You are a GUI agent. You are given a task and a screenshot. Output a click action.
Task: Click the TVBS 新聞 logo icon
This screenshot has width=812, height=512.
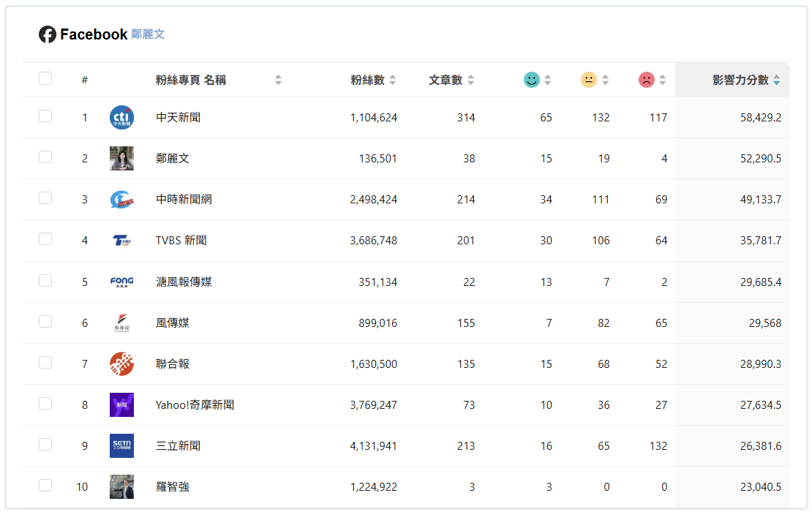121,240
